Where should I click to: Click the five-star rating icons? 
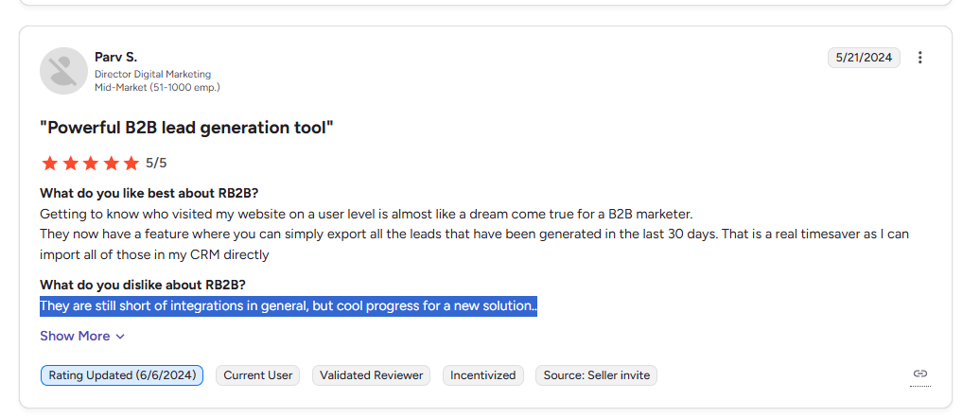[91, 164]
